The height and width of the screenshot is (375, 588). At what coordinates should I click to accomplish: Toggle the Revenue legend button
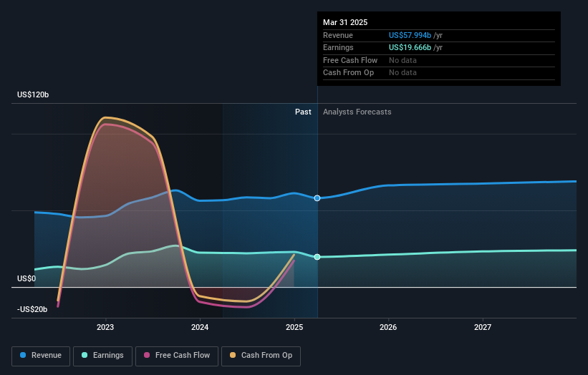pos(41,356)
